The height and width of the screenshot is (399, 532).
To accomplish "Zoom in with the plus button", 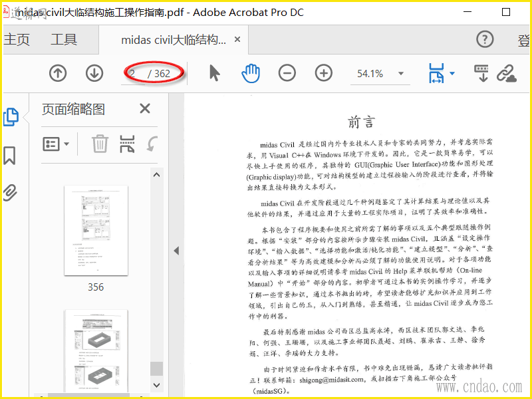I will point(323,73).
